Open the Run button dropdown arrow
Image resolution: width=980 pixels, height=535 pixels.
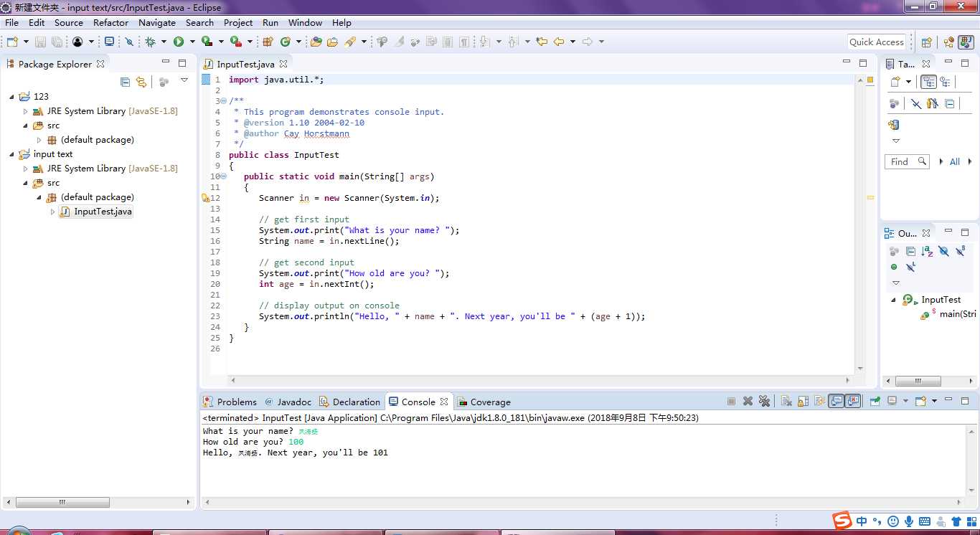click(192, 42)
